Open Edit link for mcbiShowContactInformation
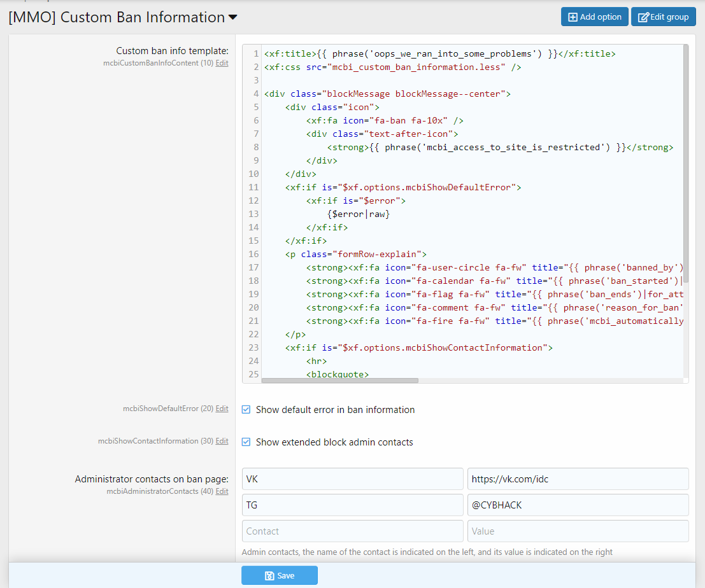The image size is (705, 588). [222, 441]
